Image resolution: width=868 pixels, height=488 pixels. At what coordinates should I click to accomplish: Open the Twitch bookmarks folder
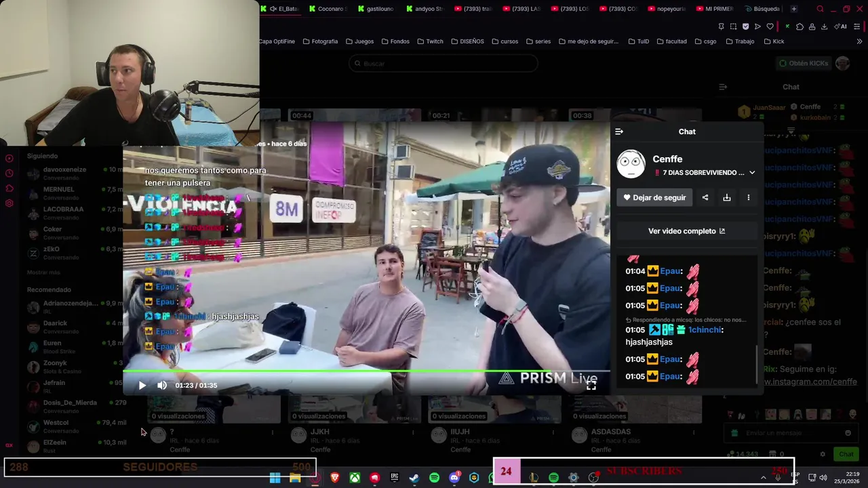[430, 41]
